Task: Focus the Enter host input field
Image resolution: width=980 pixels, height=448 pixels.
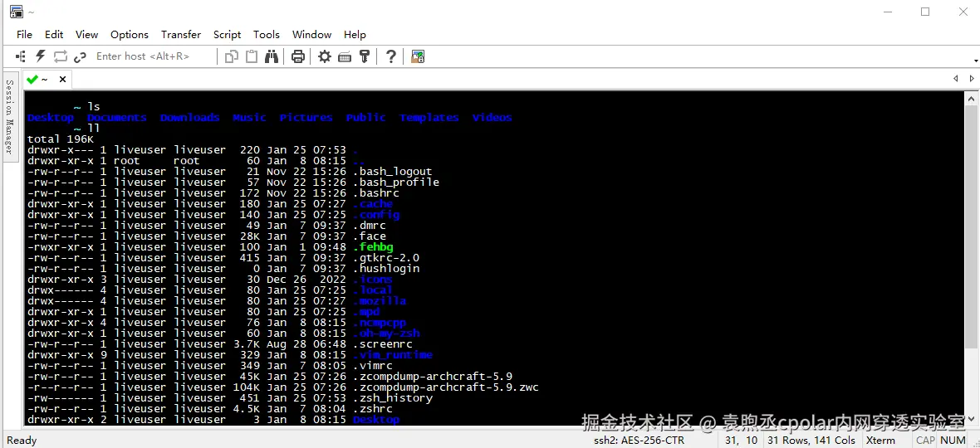Action: [x=153, y=56]
